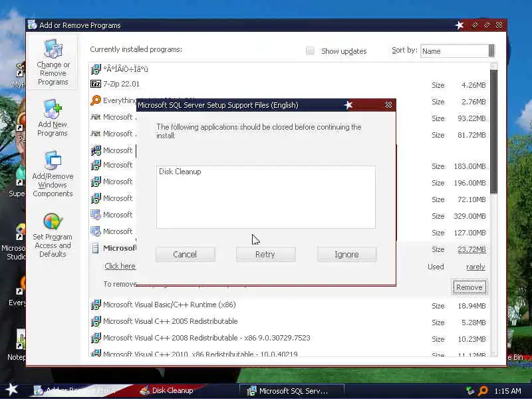Viewport: 532px width, 399px height.
Task: Click the first .NET Microsoft entry icon
Action: point(96,117)
